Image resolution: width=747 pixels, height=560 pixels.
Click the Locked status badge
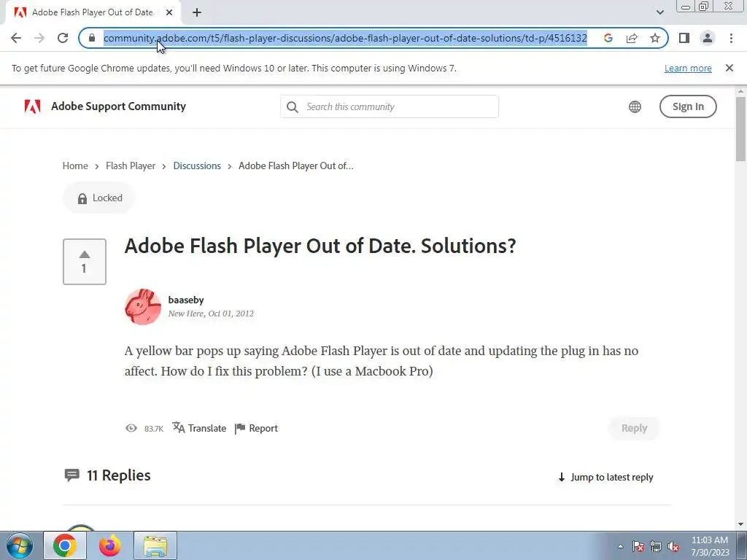pos(99,198)
